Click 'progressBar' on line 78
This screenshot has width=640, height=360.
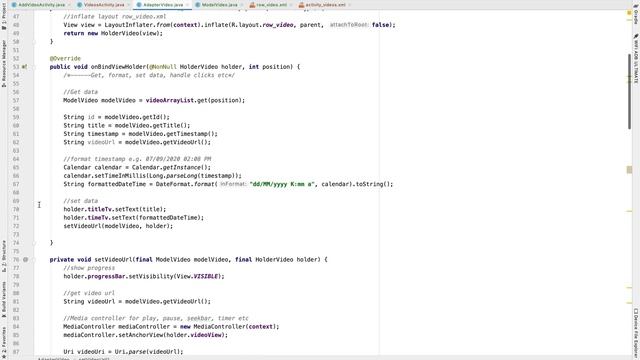(106, 276)
